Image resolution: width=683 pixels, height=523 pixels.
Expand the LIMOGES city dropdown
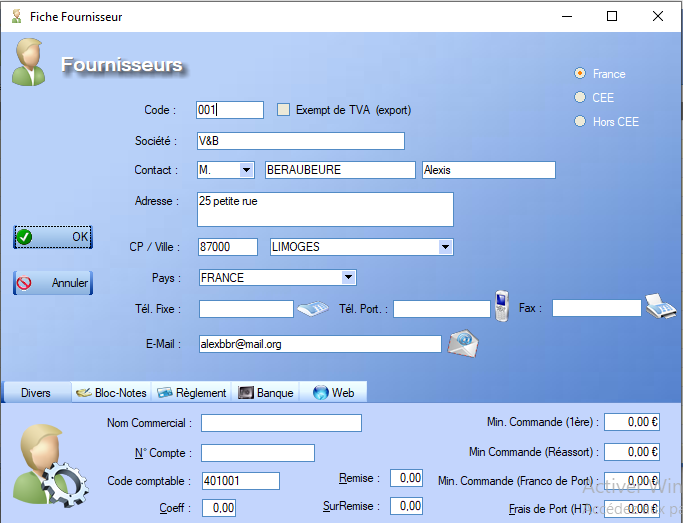click(445, 247)
